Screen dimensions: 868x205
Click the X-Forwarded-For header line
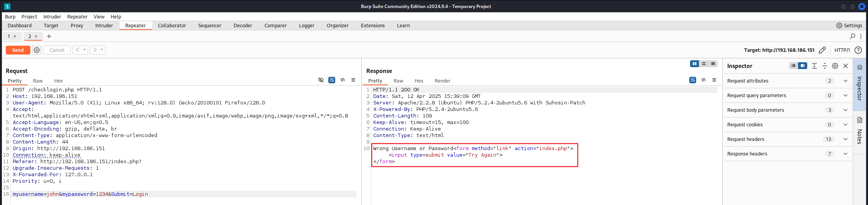pyautogui.click(x=53, y=174)
